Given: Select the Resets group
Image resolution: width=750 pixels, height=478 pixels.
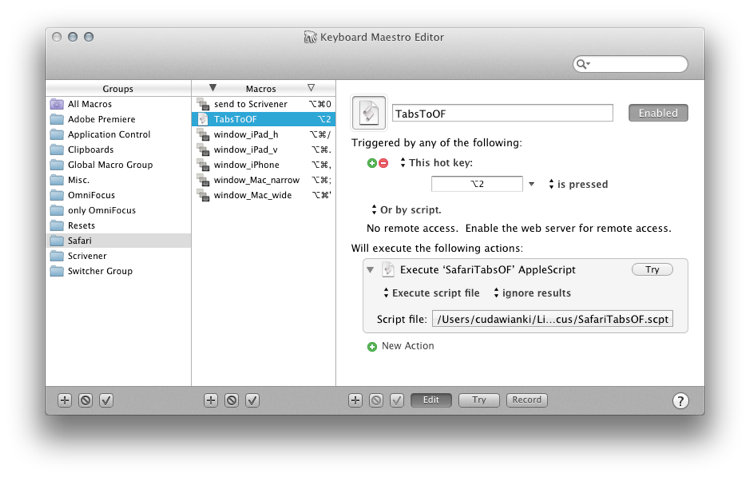Looking at the screenshot, I should click(x=119, y=225).
